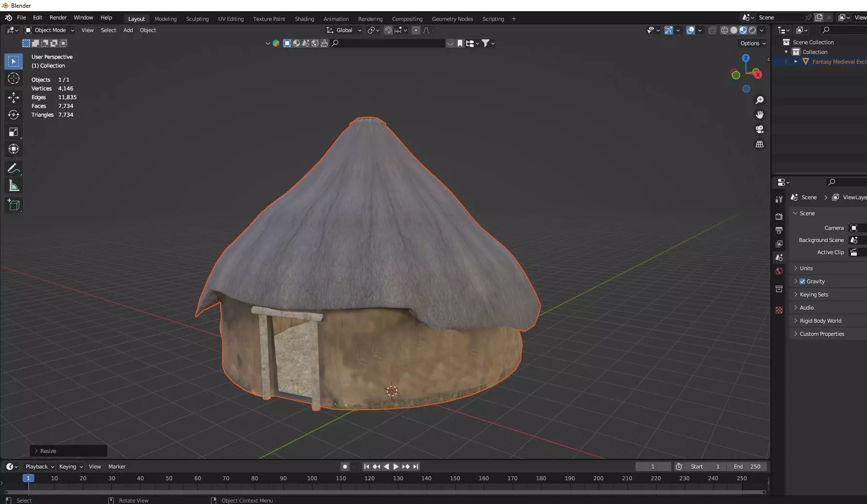Open the World properties tab

tap(779, 271)
